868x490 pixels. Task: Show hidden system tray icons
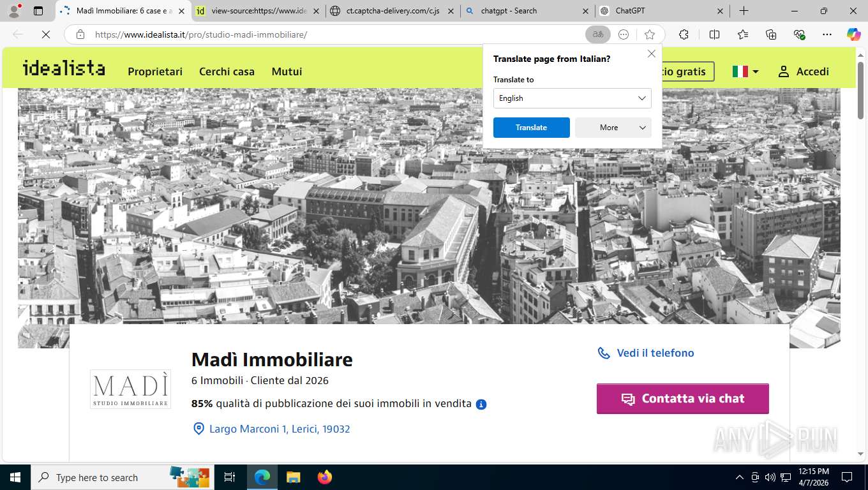tap(740, 477)
